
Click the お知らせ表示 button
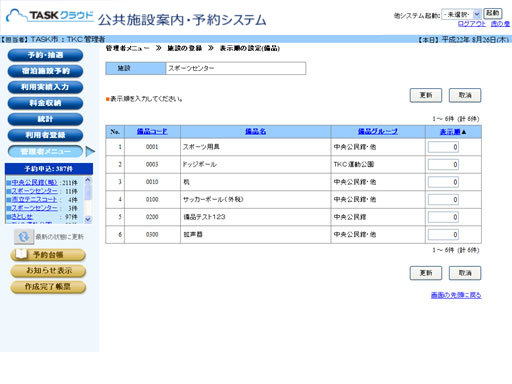tap(48, 271)
